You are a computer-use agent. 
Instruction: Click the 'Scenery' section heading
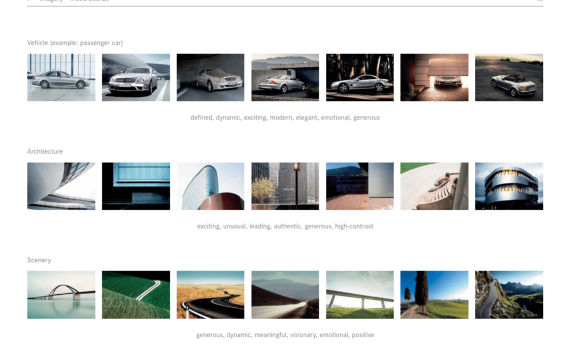(x=39, y=260)
